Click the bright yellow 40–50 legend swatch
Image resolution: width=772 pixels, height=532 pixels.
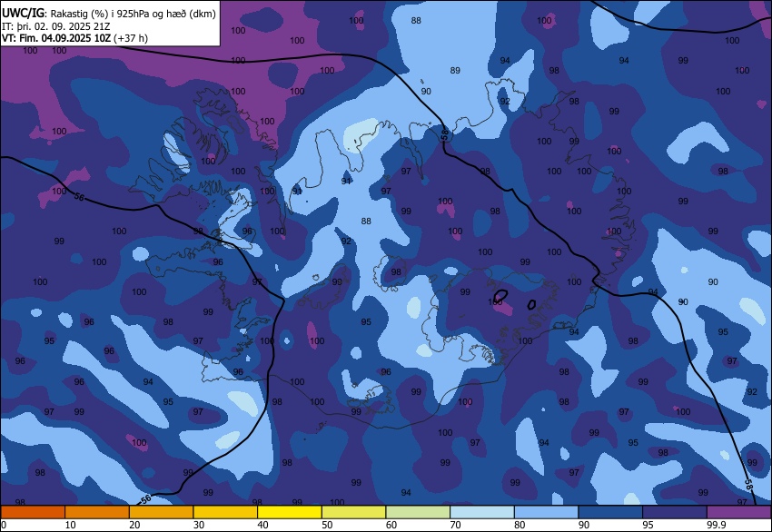pos(290,512)
